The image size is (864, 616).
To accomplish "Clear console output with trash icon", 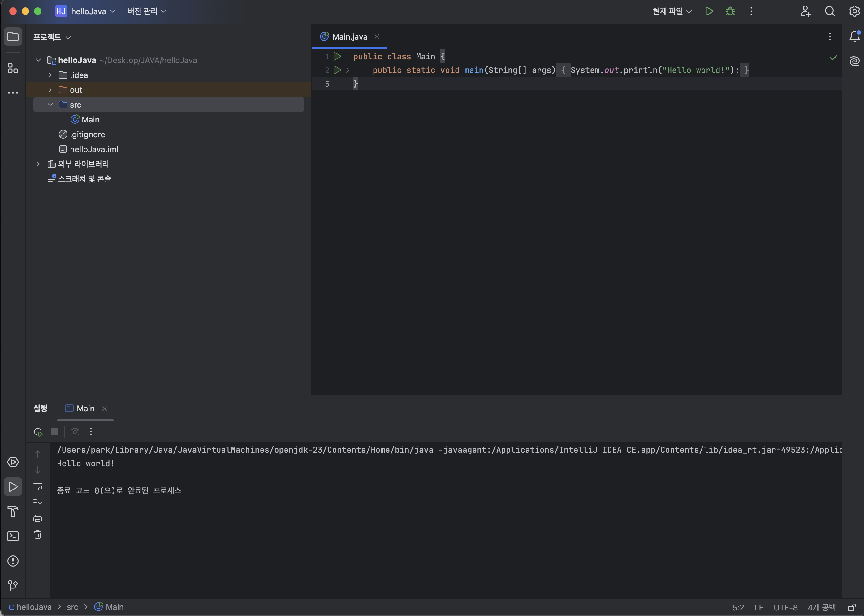I will coord(38,534).
